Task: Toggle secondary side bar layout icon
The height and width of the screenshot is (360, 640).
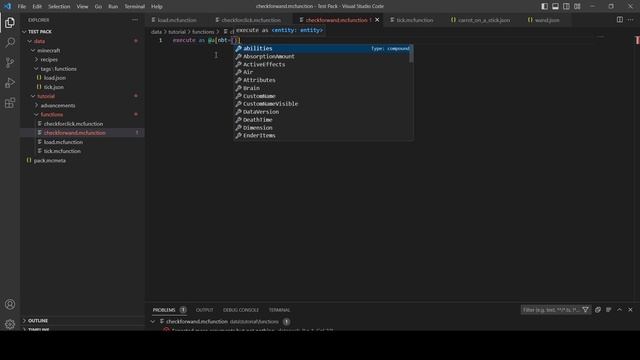Action: [567, 6]
